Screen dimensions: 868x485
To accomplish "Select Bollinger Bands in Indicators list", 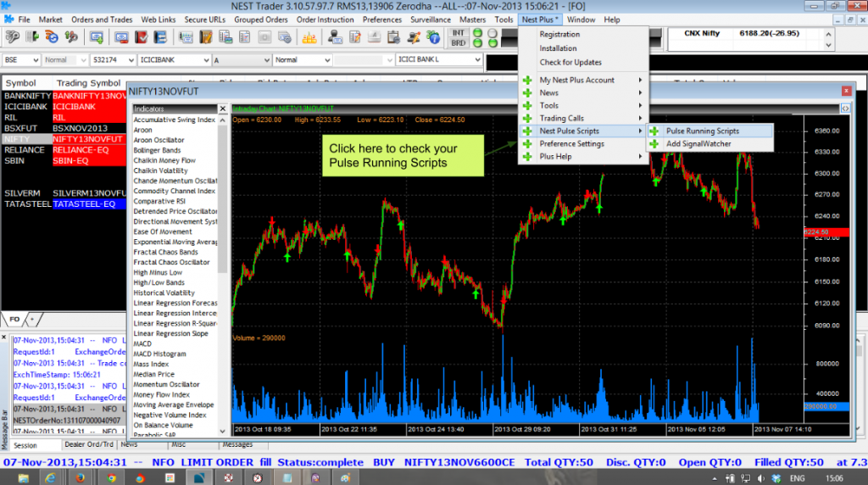I will 157,150.
